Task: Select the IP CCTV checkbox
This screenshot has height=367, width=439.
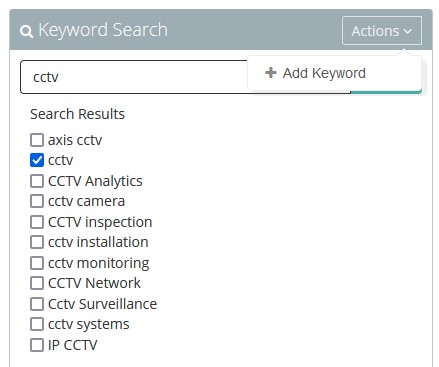Action: 37,345
